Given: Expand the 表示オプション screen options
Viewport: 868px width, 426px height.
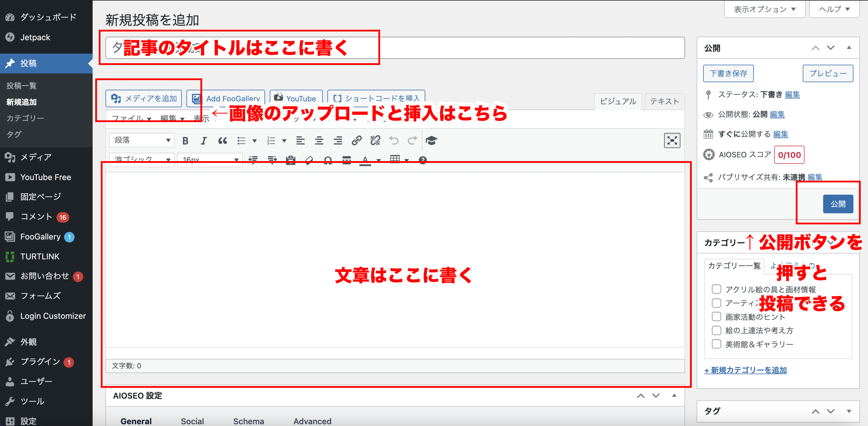Looking at the screenshot, I should (x=764, y=9).
